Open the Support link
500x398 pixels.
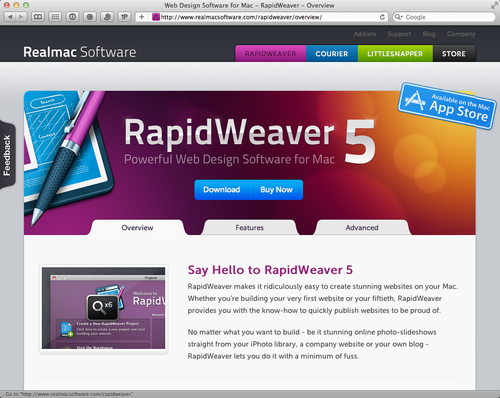399,34
